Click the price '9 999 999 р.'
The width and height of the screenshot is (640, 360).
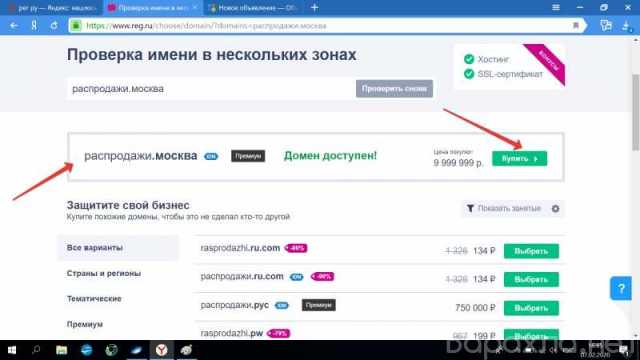tap(458, 163)
